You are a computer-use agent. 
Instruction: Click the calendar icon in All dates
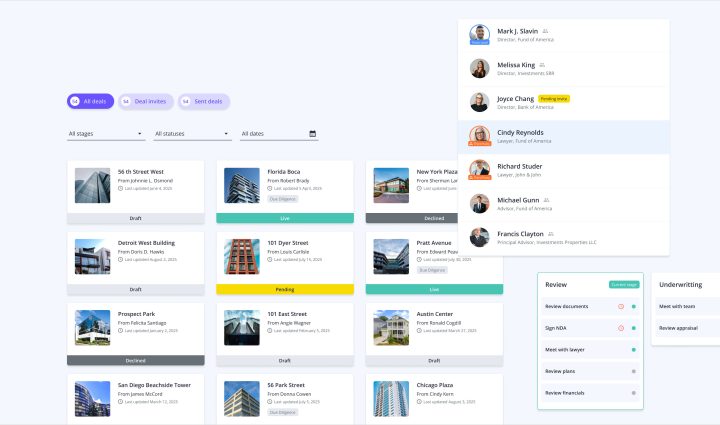point(313,133)
